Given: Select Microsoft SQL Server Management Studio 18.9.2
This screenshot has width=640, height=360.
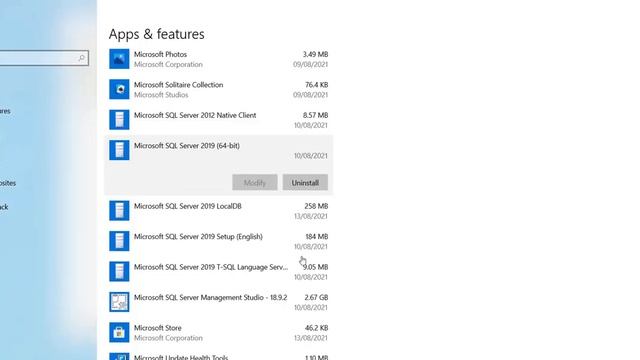Looking at the screenshot, I should [x=211, y=298].
